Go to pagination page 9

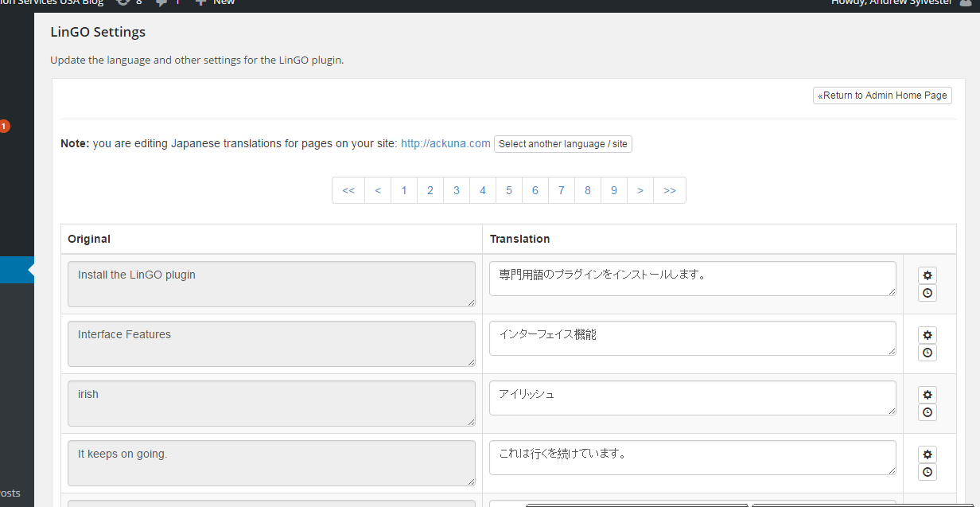point(614,190)
